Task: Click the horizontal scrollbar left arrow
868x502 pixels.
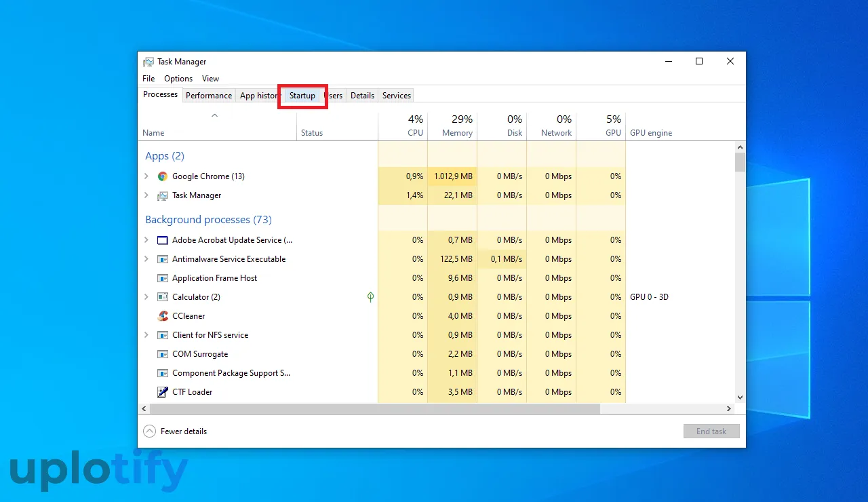Action: pos(144,409)
